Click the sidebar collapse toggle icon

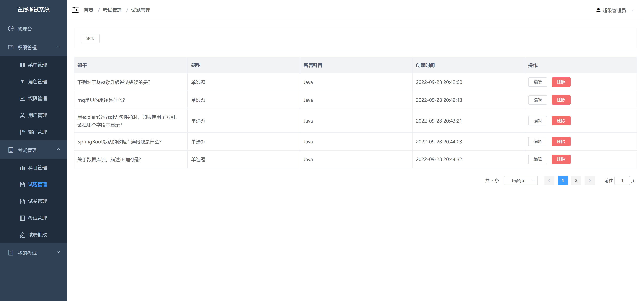tap(75, 10)
